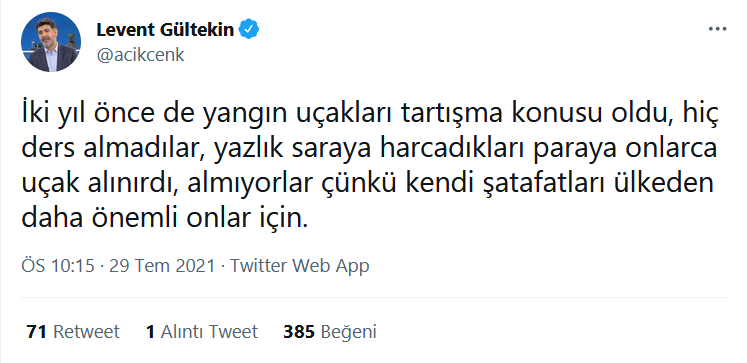Show the 1 Alıntı Tweet list
This screenshot has height=363, width=747.
[202, 332]
